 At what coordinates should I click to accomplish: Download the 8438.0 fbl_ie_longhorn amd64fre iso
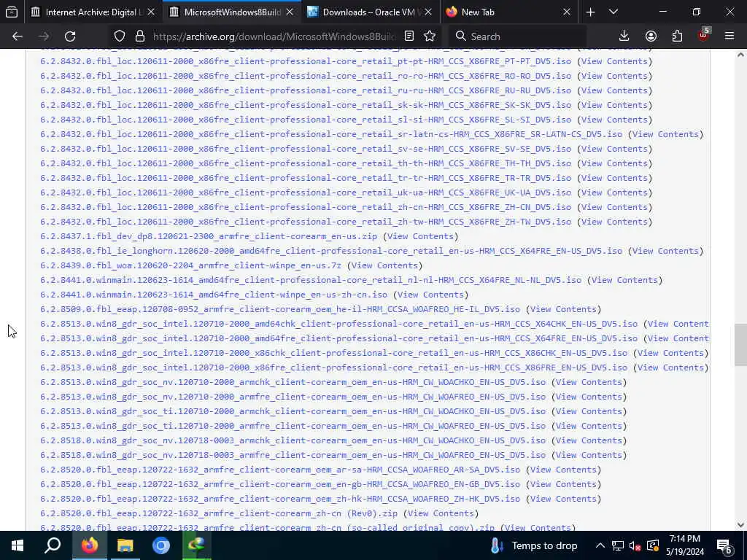point(331,251)
